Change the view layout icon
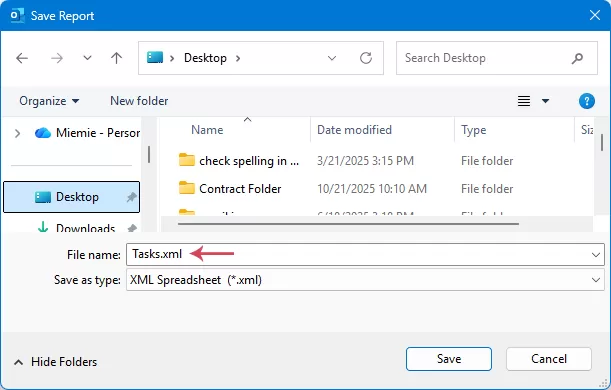The width and height of the screenshot is (611, 390). [x=524, y=101]
